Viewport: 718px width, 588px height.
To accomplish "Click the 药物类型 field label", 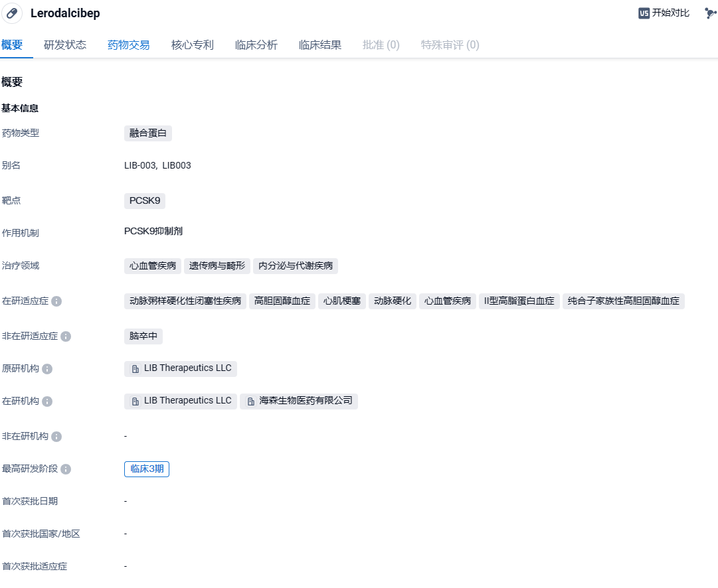I will (x=20, y=133).
